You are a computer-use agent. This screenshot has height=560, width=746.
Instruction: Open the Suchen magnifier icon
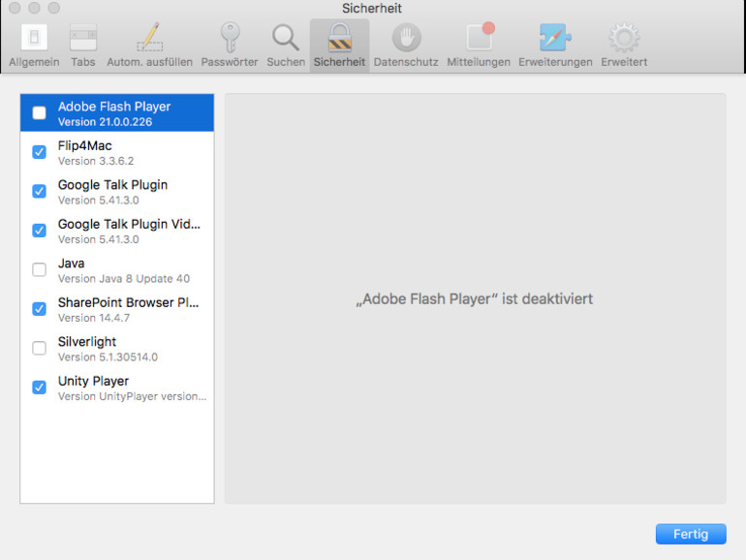tap(286, 37)
